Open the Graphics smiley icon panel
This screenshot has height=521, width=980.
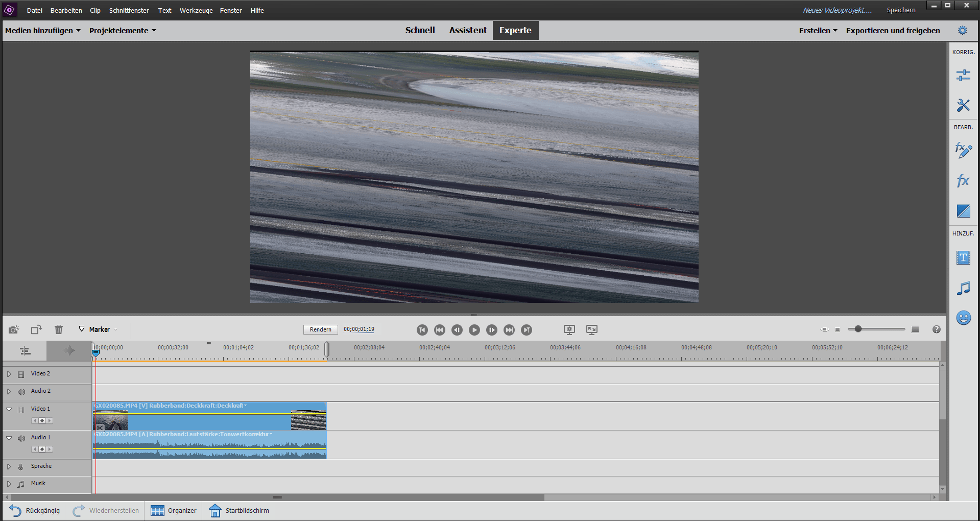963,318
